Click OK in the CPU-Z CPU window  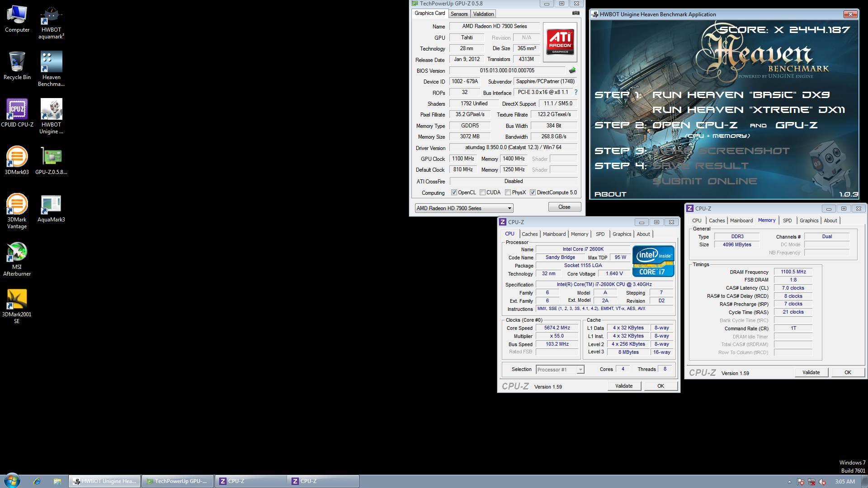pyautogui.click(x=660, y=386)
